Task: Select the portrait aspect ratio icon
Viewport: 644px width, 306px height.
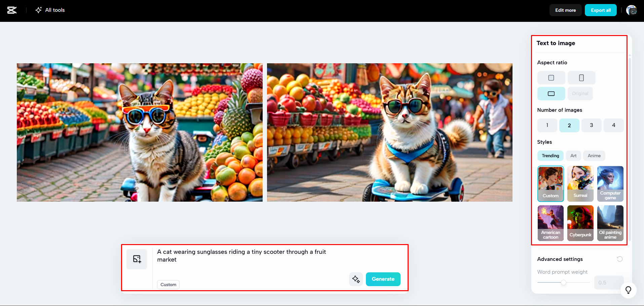Action: coord(581,77)
